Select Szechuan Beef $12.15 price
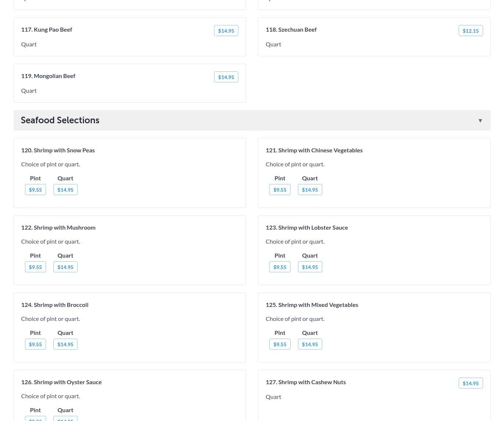Screen dimensions: 504x421 point(471,31)
